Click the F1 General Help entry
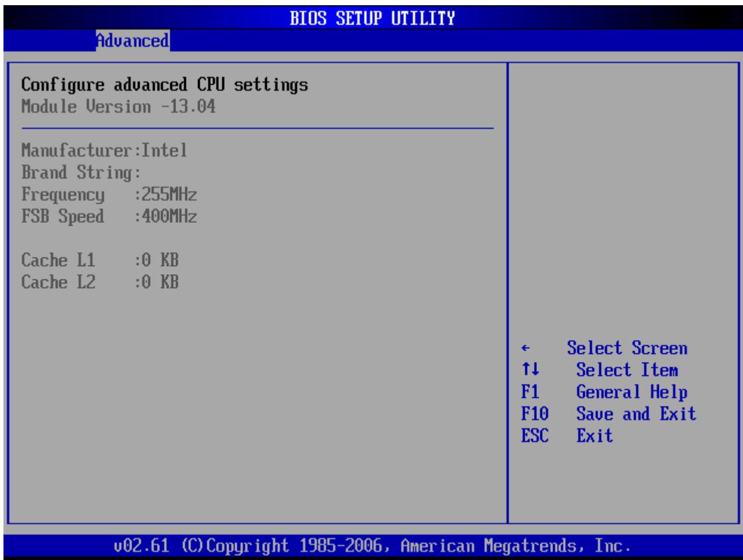743x560 pixels. pyautogui.click(x=604, y=393)
